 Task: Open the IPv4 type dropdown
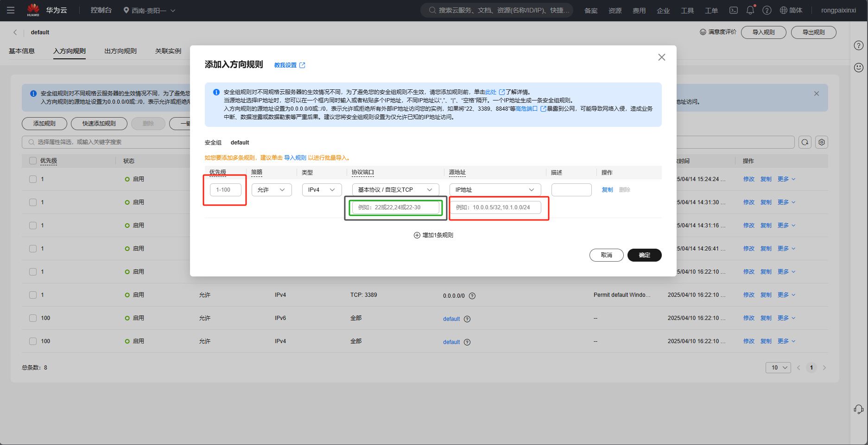pos(322,190)
